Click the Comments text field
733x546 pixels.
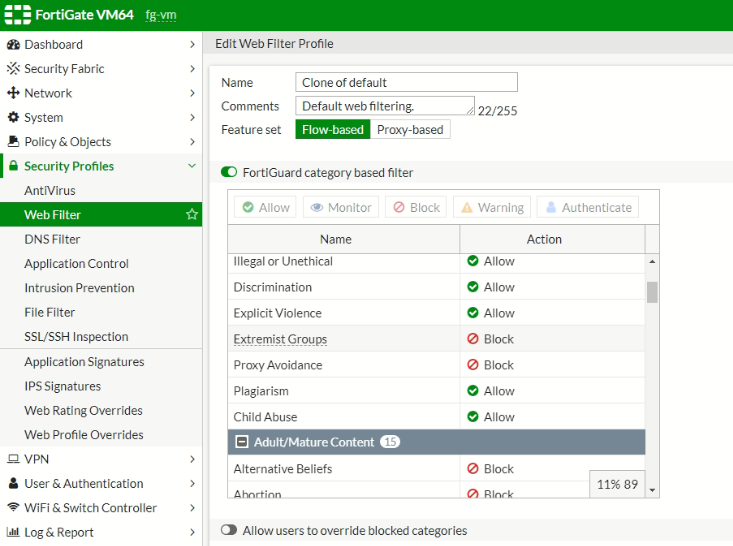pos(385,106)
